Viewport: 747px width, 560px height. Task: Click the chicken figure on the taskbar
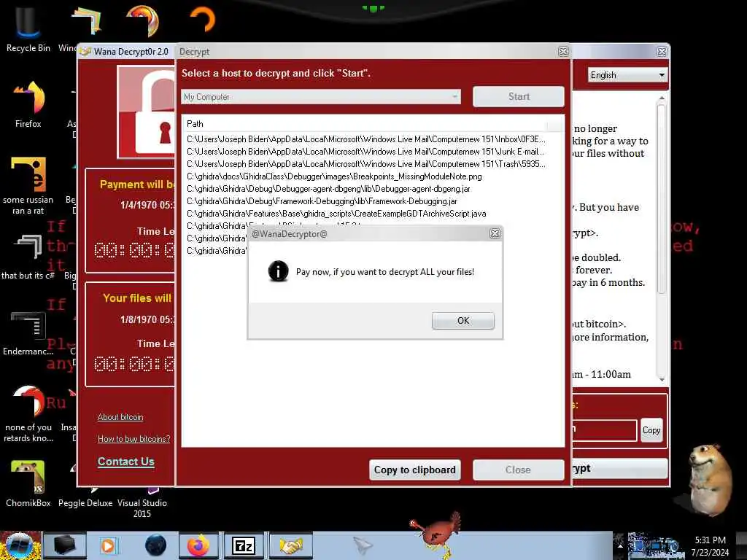tap(438, 534)
